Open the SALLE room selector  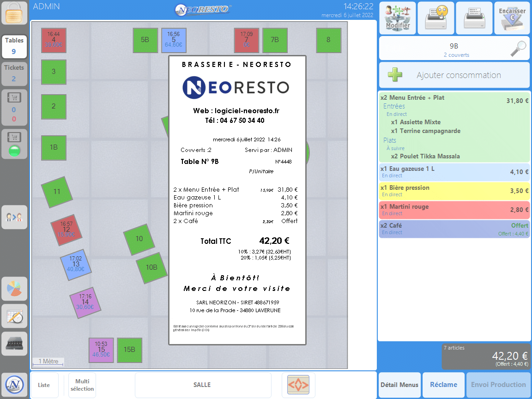pyautogui.click(x=202, y=385)
